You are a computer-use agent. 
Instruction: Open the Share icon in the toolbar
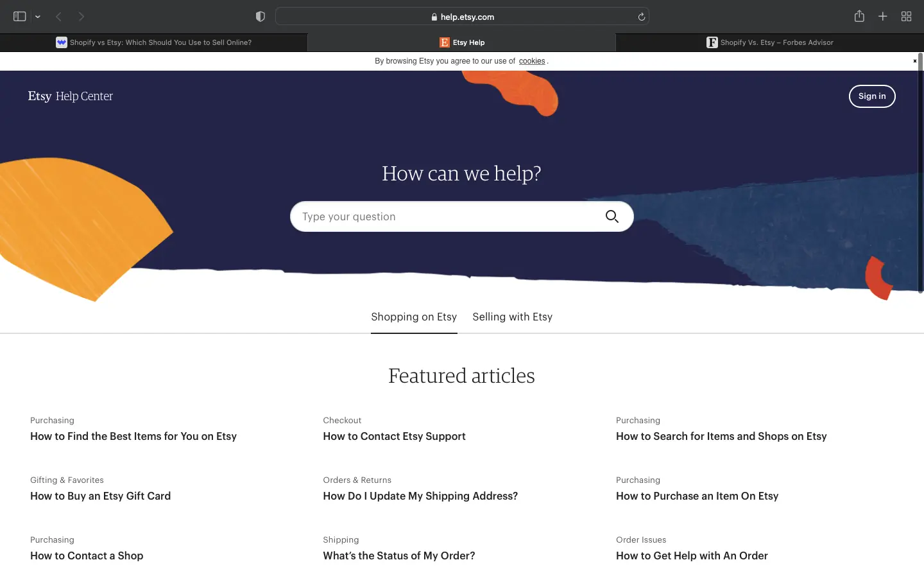coord(859,16)
